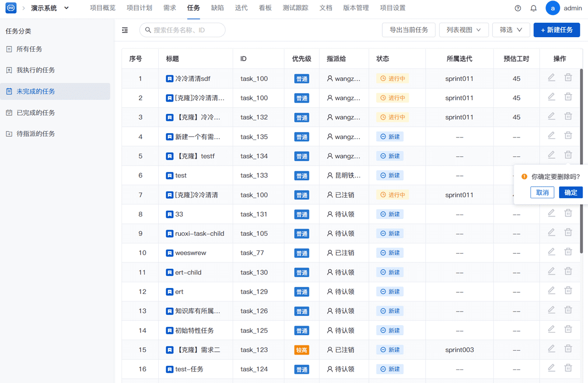
Task: Cancel delete with 取消 button
Action: coord(542,192)
